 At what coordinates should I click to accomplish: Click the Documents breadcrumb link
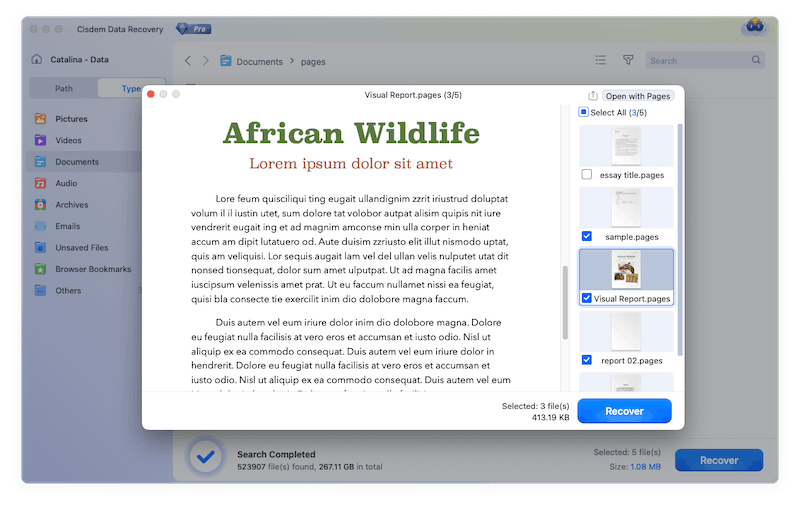point(259,61)
